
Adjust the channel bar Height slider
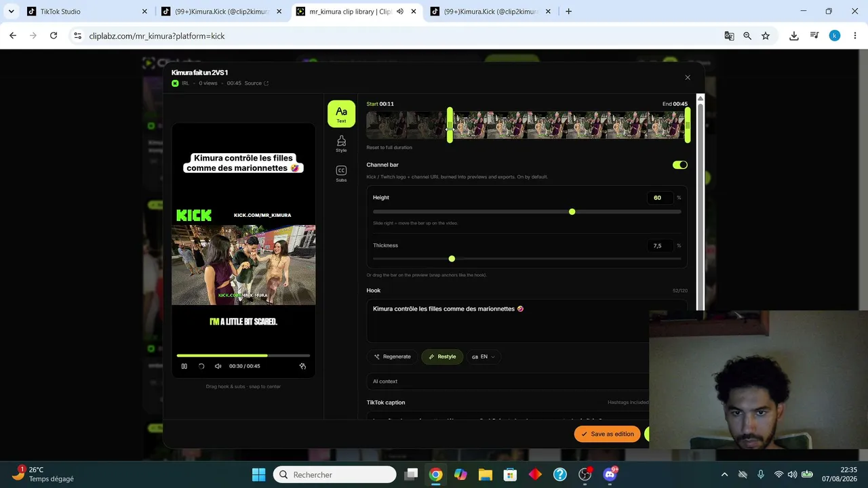(x=527, y=212)
